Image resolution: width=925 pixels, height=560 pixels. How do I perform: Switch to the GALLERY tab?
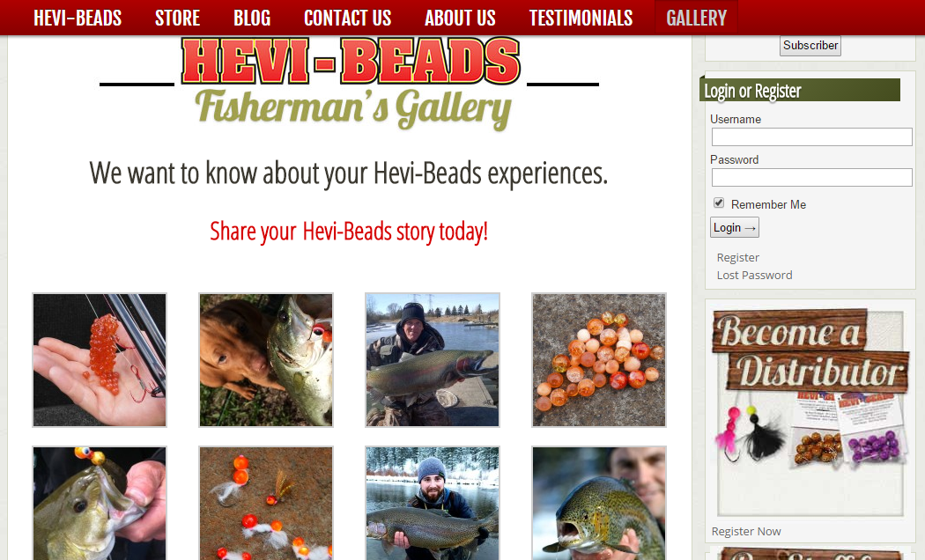[x=696, y=18]
